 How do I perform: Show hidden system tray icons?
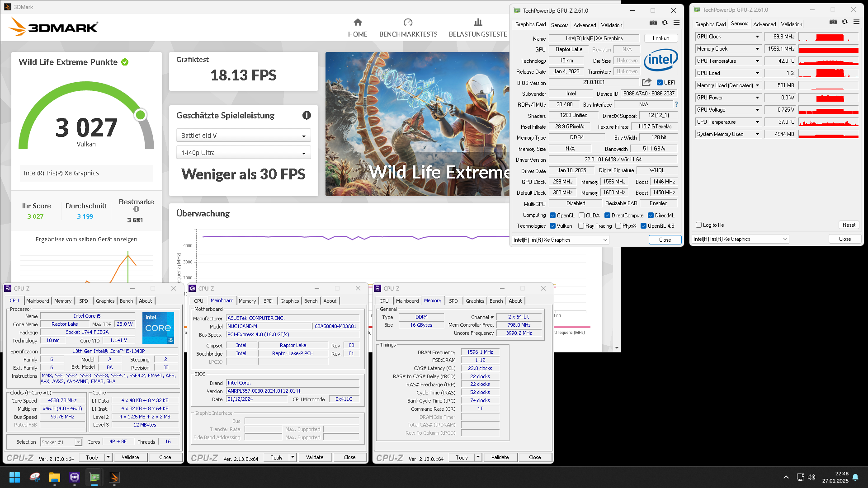786,477
